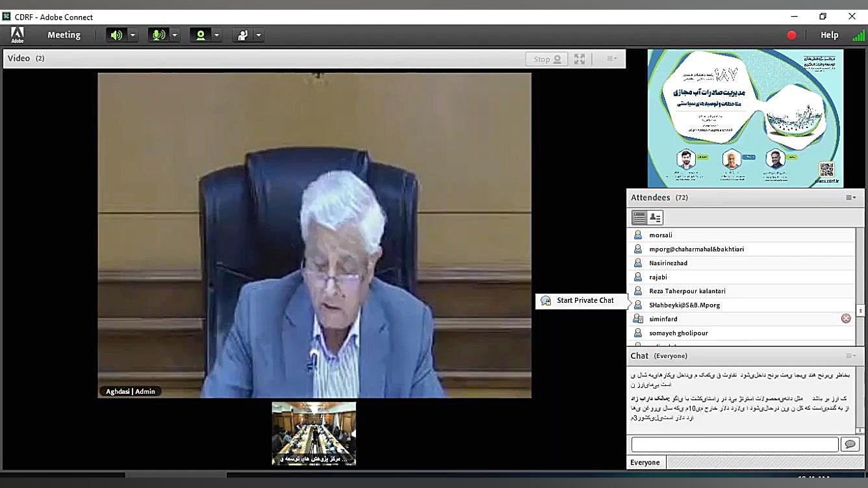Click the user icon beside Nasirinezhad

[x=638, y=263]
